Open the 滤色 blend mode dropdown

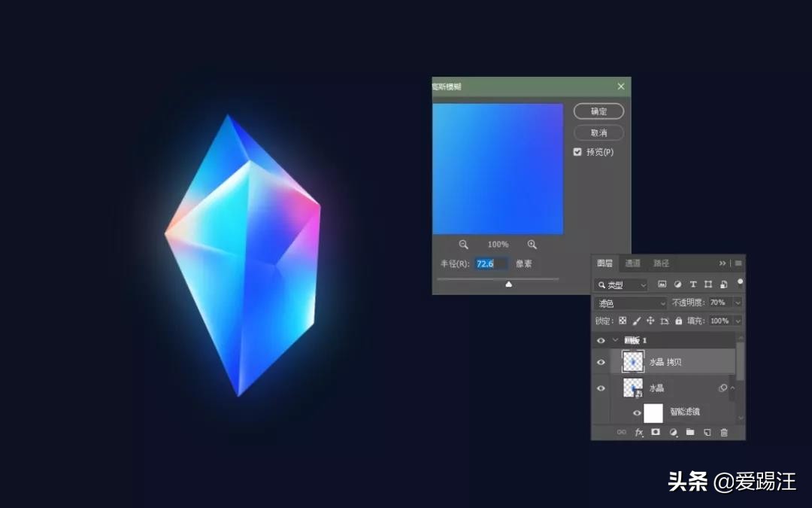(x=631, y=303)
